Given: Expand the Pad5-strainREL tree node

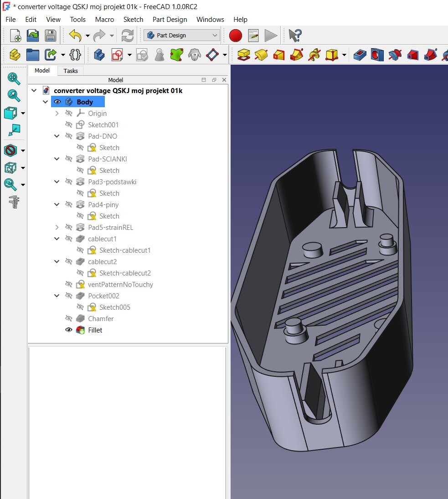Looking at the screenshot, I should [x=57, y=227].
